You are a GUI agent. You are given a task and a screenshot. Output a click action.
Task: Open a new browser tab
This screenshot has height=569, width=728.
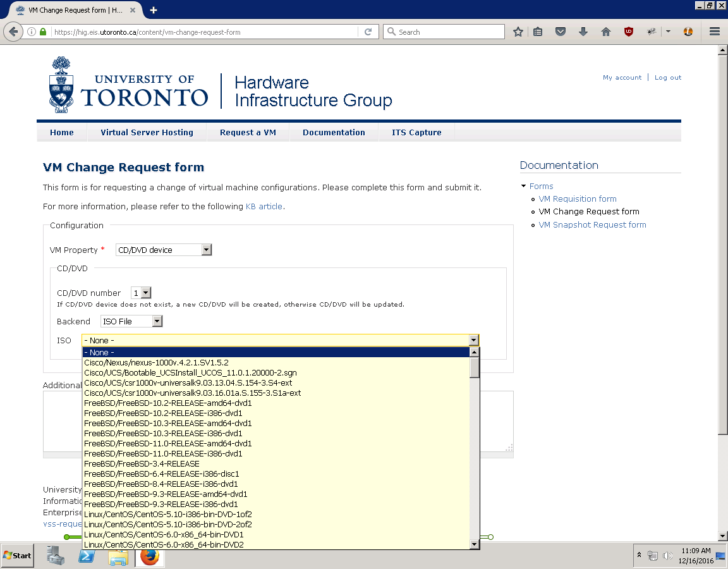153,9
